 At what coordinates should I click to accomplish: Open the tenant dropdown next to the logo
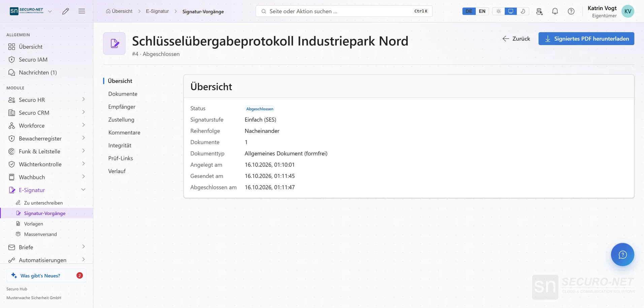[x=50, y=11]
